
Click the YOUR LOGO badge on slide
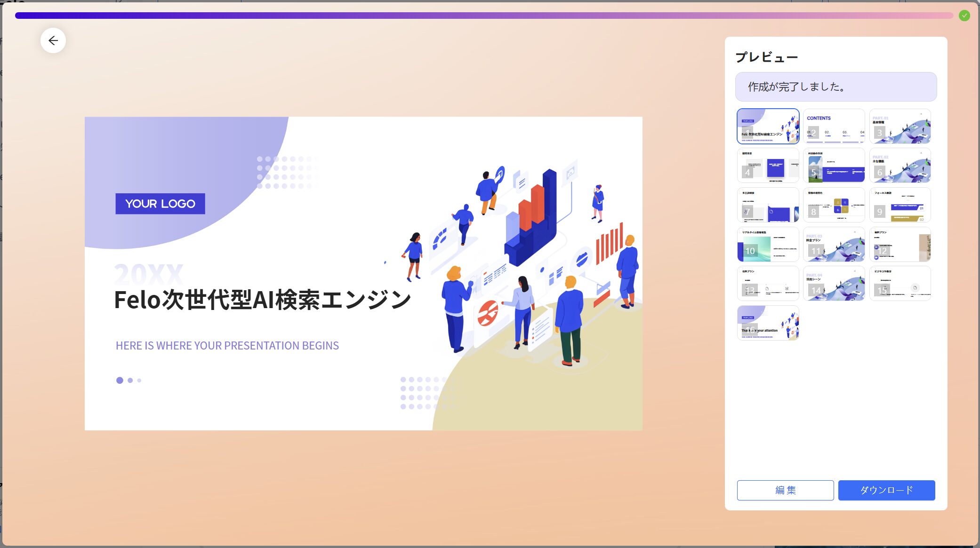click(x=160, y=204)
